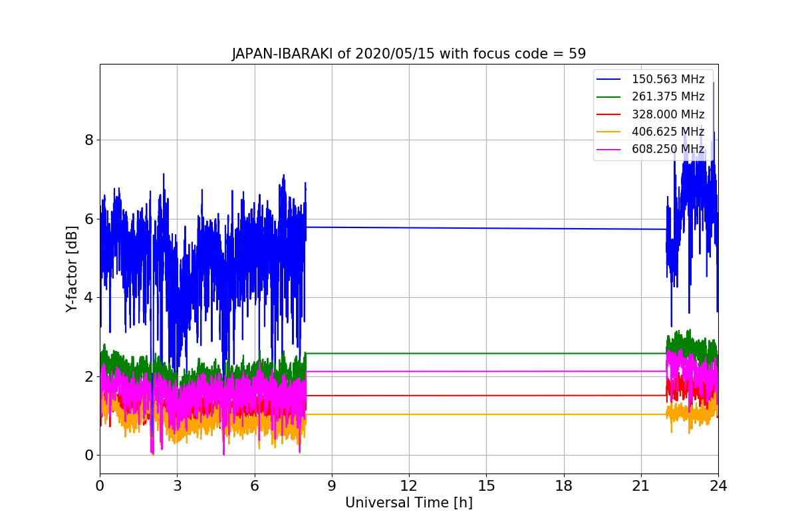798x532 pixels.
Task: Select the 328.000 MHz legend label
Action: (668, 114)
